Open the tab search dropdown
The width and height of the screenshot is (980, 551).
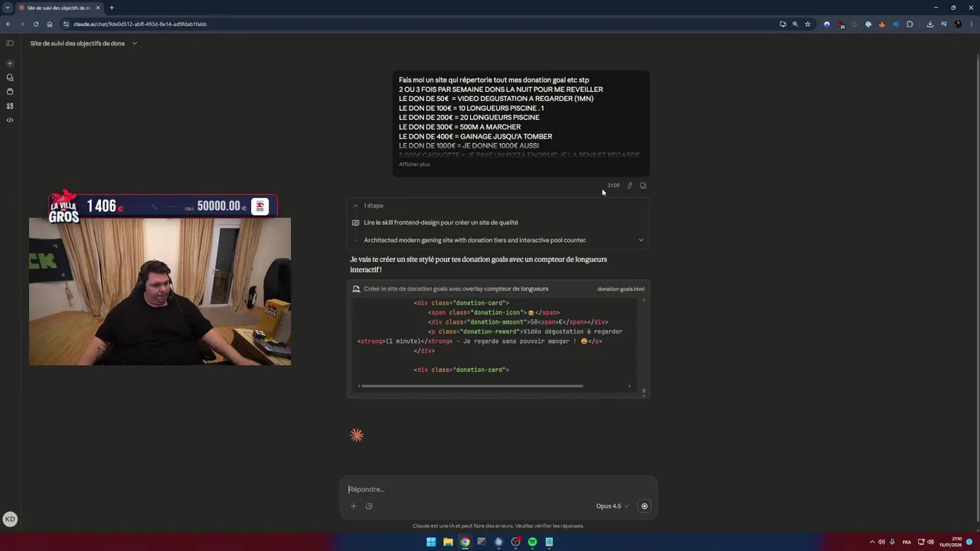pos(8,8)
